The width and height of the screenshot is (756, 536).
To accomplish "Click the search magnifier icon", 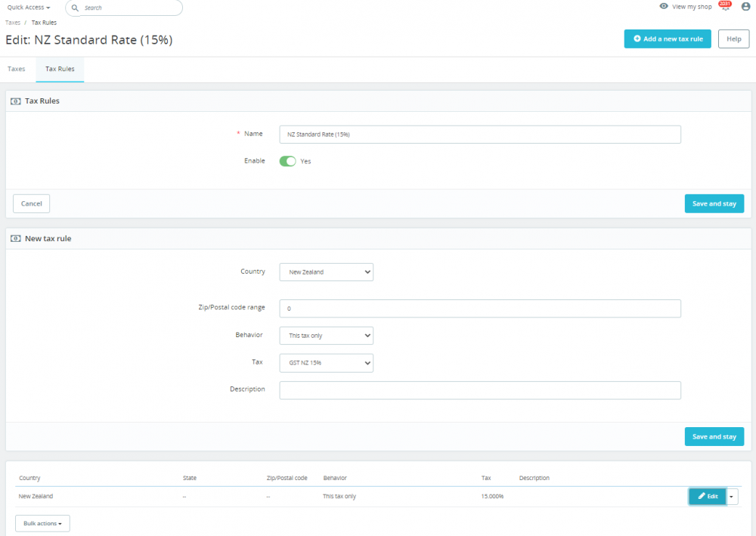I will (75, 8).
